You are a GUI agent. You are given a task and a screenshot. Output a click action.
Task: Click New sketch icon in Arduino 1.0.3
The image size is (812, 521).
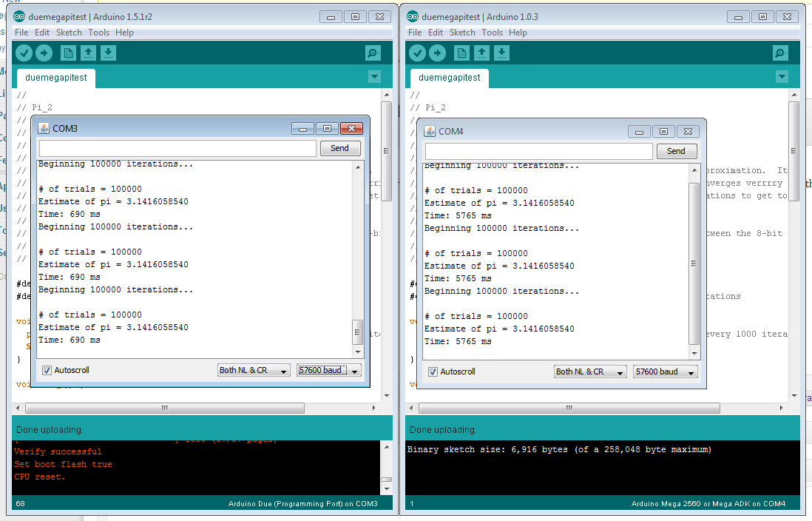pos(462,53)
